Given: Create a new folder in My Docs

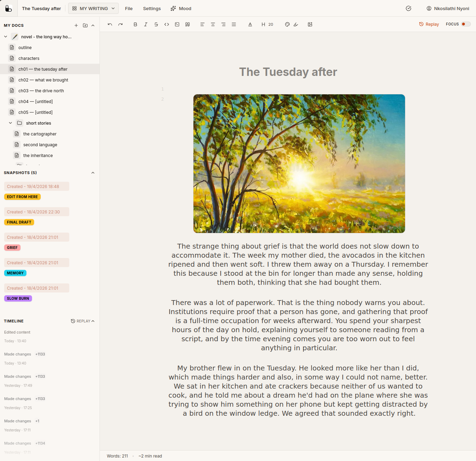Looking at the screenshot, I should 85,25.
